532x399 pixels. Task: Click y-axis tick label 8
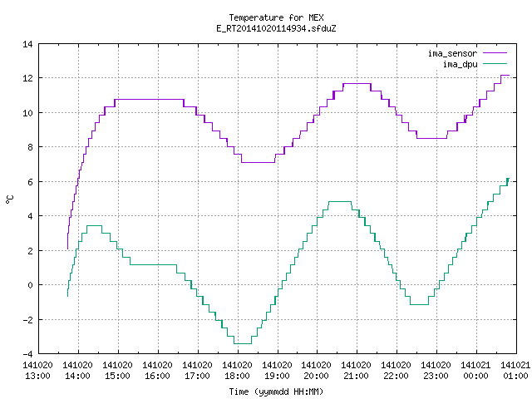coord(31,147)
